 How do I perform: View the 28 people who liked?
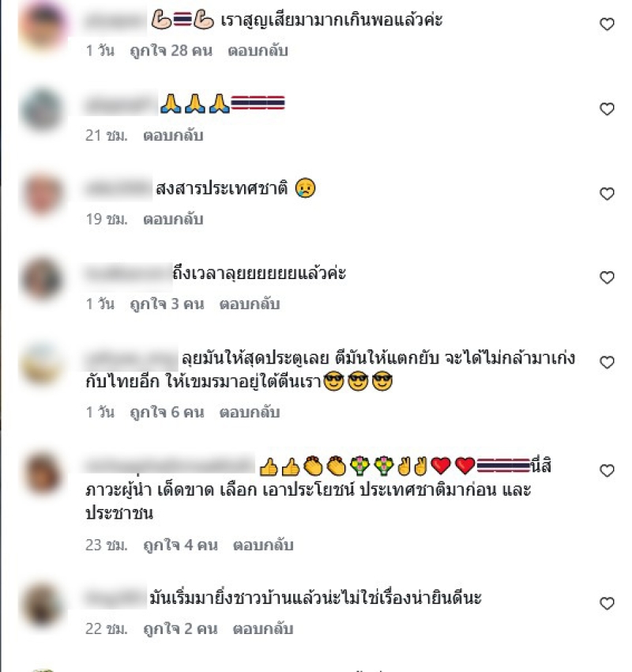171,51
